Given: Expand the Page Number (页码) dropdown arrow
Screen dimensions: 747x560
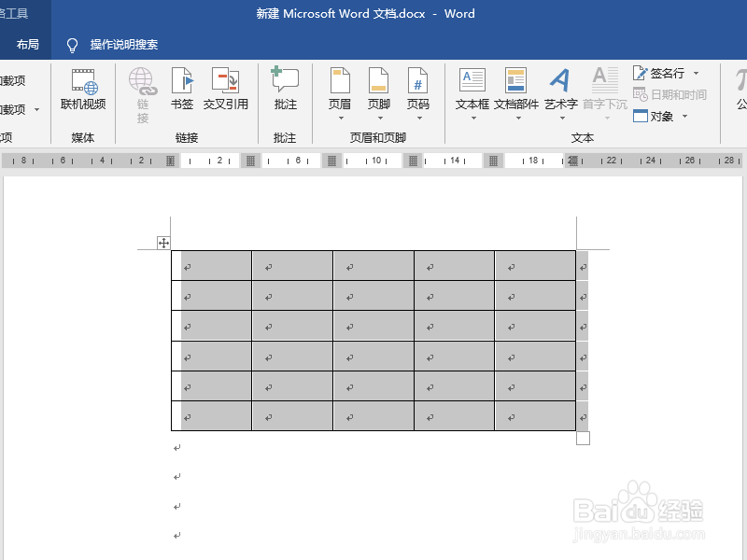Looking at the screenshot, I should [419, 119].
